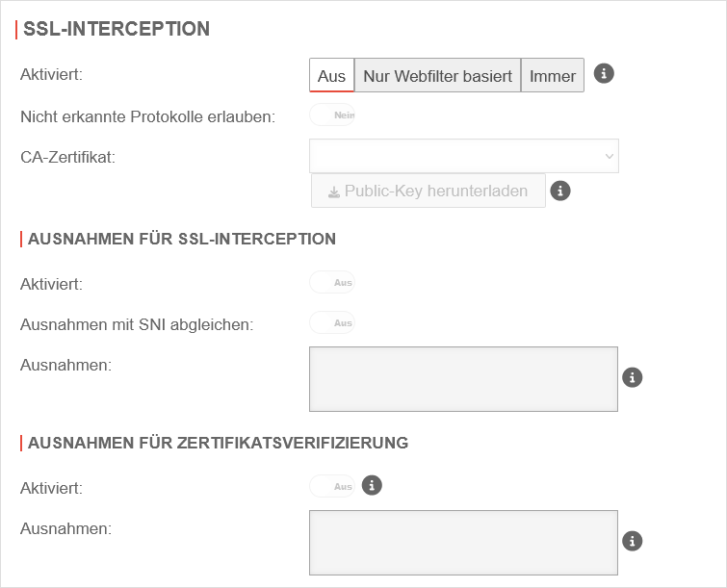Screen dimensions: 727x588
Task: Open the CA-Zertifikat dropdown
Action: [x=463, y=156]
